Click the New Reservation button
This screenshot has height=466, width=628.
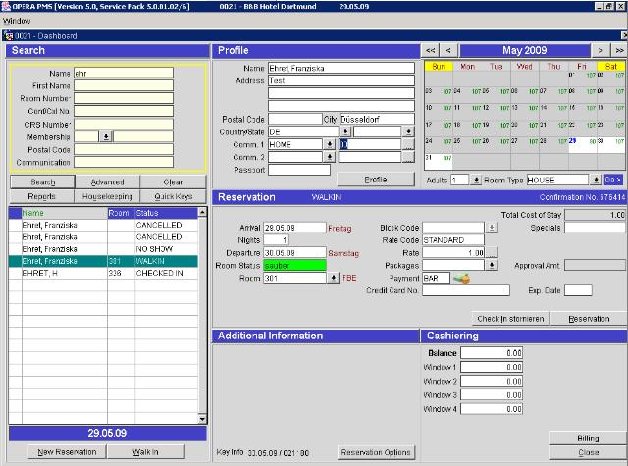66,452
